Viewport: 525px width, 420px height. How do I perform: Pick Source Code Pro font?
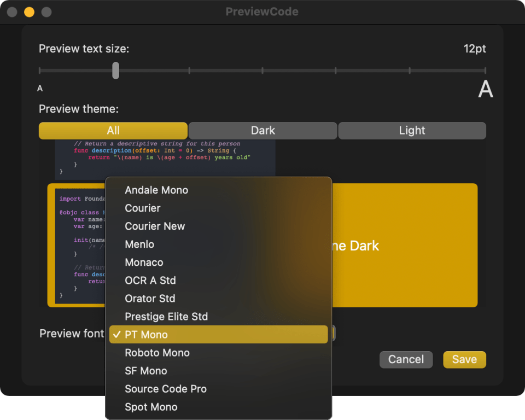click(166, 389)
